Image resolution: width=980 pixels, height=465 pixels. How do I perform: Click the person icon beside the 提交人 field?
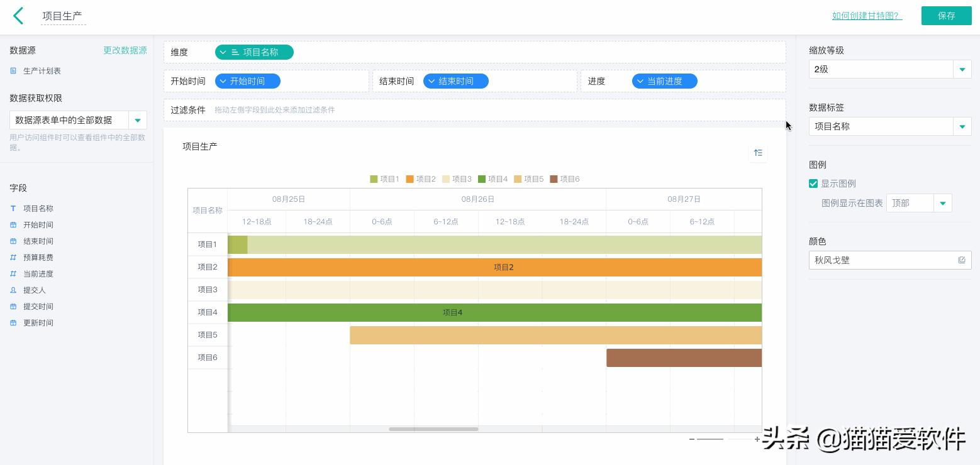(x=13, y=290)
